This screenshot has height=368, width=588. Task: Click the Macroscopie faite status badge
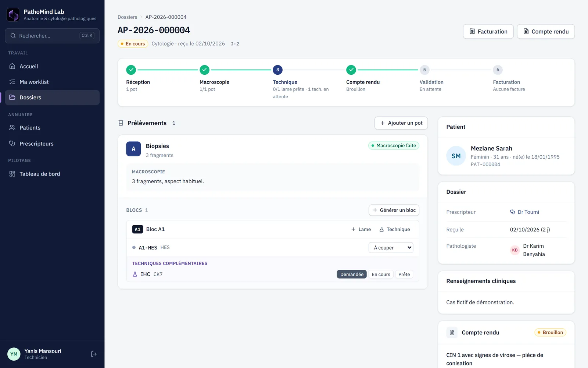point(394,146)
